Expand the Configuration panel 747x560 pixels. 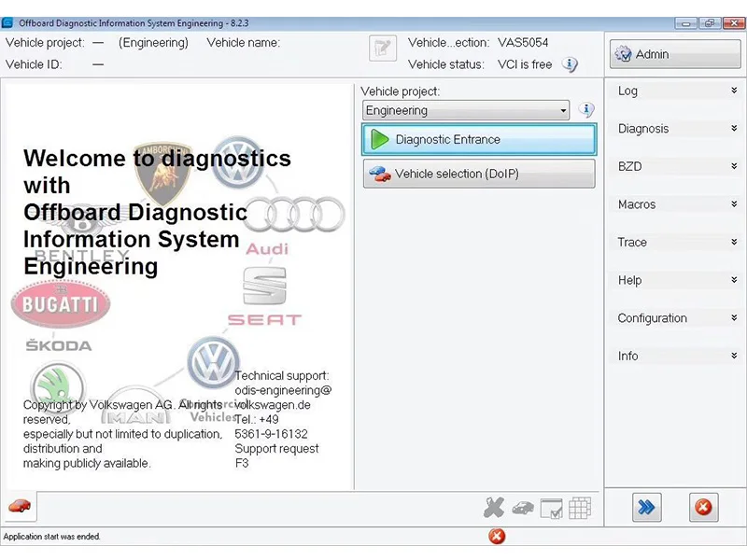coord(677,317)
